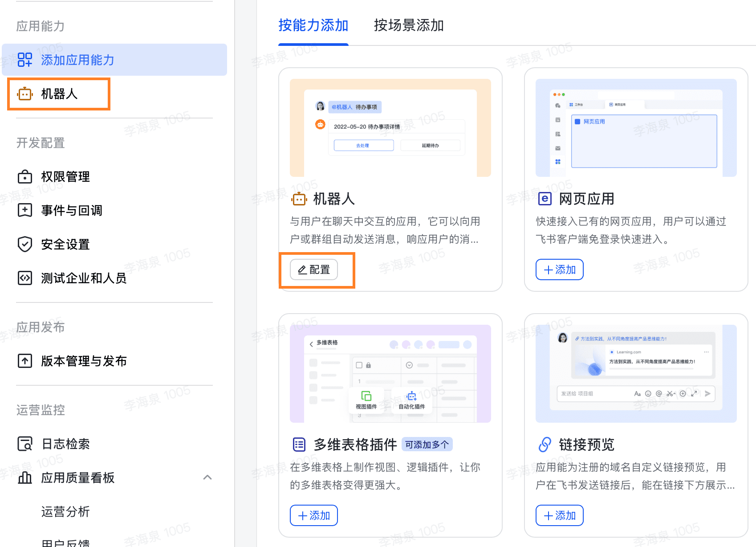Add the 链接预览 capability
The width and height of the screenshot is (756, 547).
(559, 515)
